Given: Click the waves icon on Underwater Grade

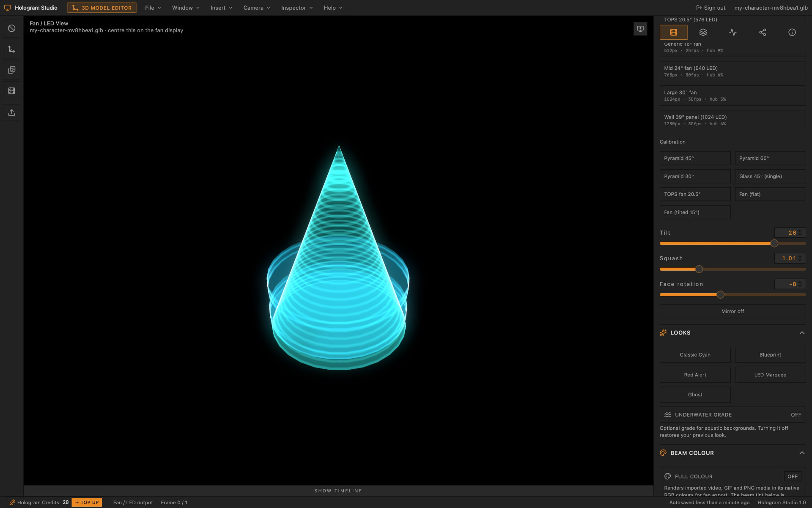Looking at the screenshot, I should tap(668, 415).
